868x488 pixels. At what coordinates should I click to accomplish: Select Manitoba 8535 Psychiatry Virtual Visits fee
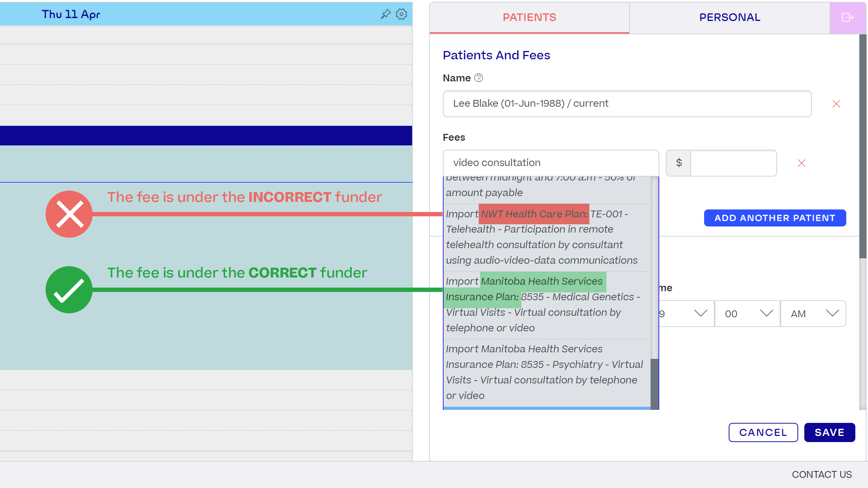[547, 373]
